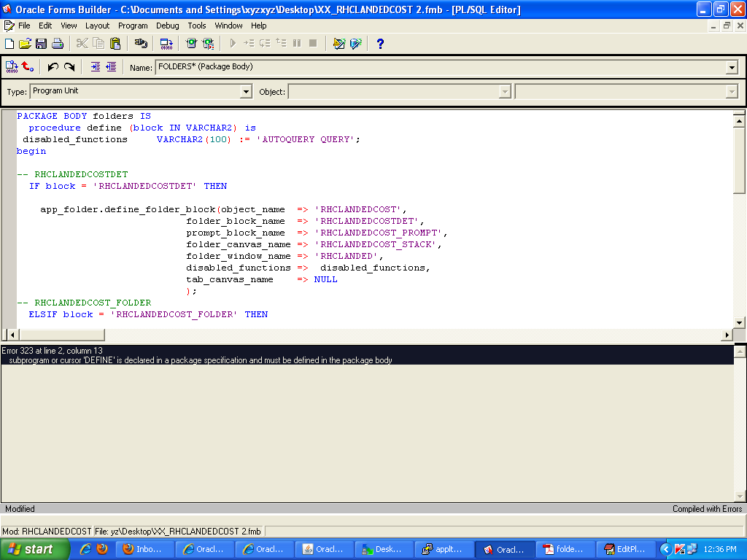The height and width of the screenshot is (560, 747).
Task: Click the horizontal scrollbar thumb in the editor
Action: (x=61, y=335)
